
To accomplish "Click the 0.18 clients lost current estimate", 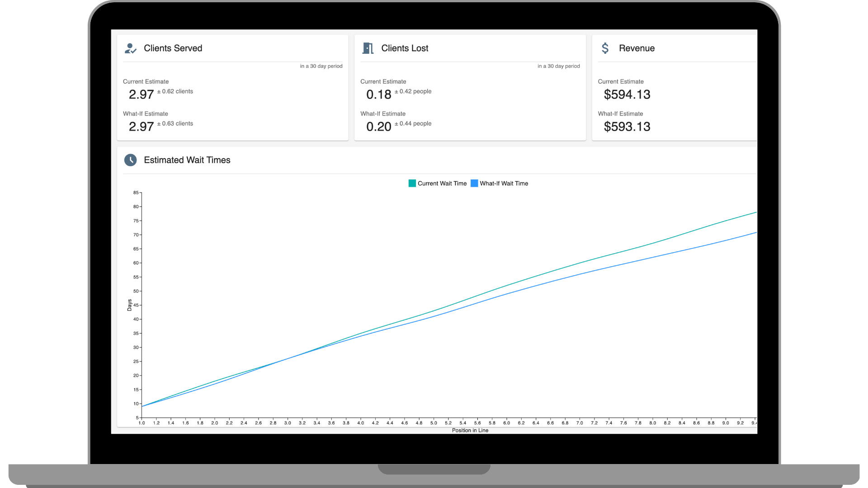I will pos(378,94).
